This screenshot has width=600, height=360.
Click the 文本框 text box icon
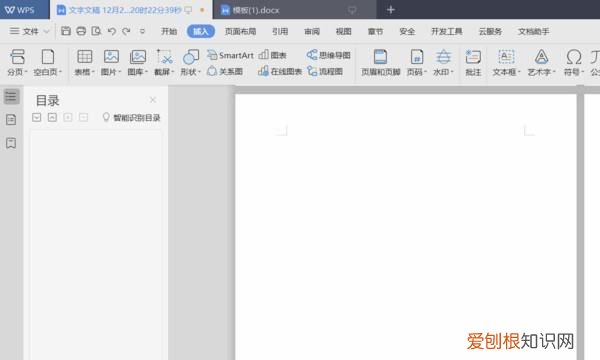tap(506, 57)
